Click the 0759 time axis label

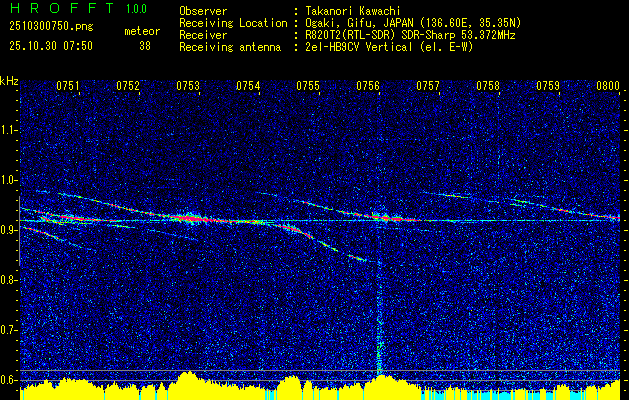(x=548, y=86)
